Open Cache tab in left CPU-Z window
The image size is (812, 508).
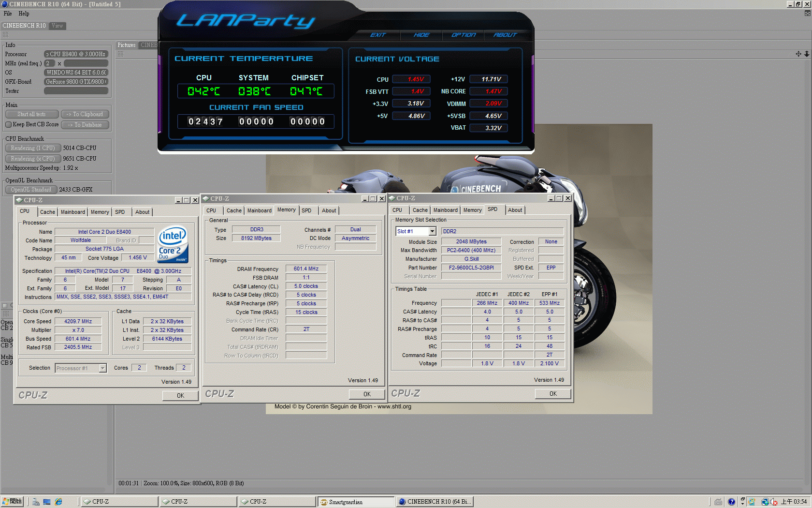47,212
